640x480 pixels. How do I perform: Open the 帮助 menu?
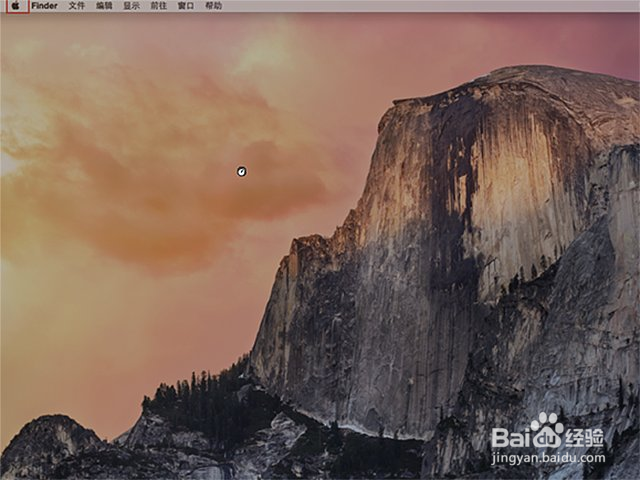pos(213,6)
